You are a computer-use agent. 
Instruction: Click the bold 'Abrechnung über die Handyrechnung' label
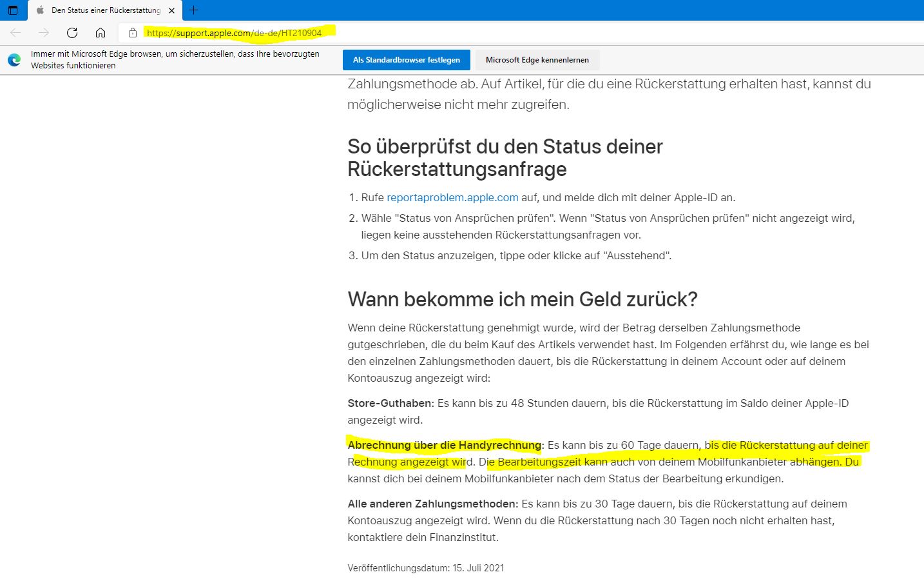[445, 445]
